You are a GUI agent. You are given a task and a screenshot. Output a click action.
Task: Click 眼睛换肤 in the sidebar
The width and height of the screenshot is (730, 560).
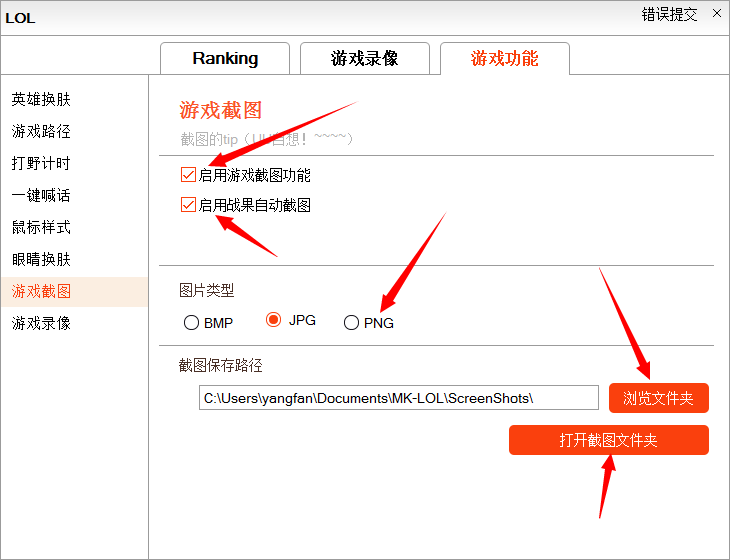41,260
